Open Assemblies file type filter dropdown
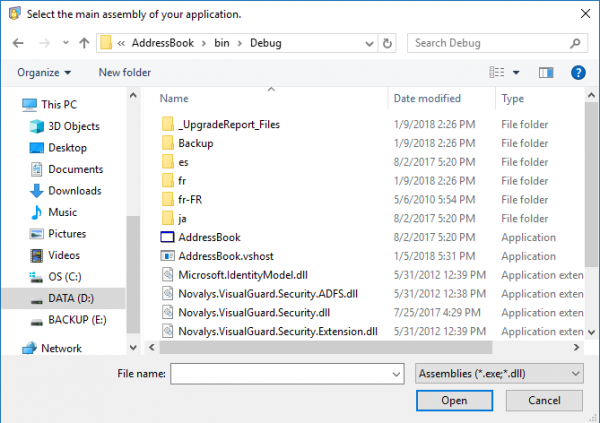The width and height of the screenshot is (600, 423). pos(499,374)
